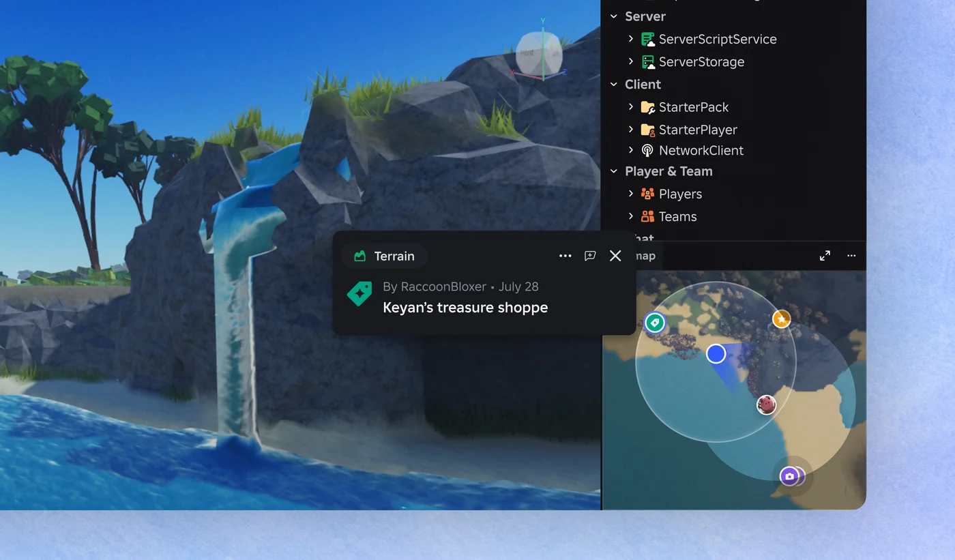
Task: Click the minimap panel tab label
Action: coord(645,256)
